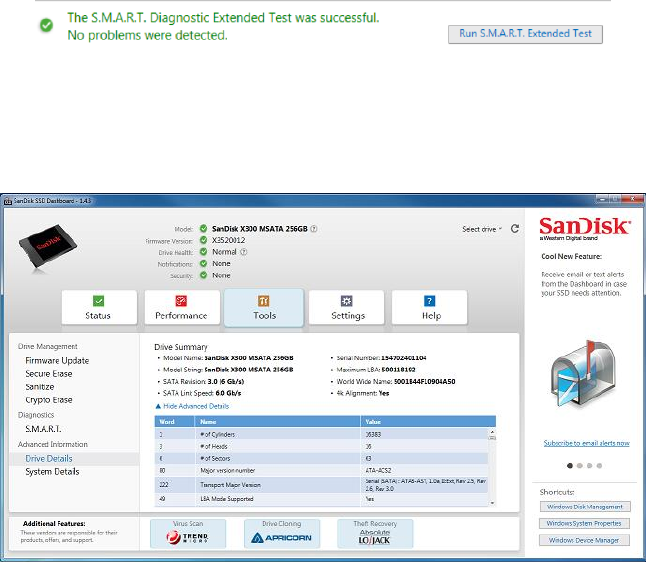Click the Settings gear icon
Image resolution: width=646 pixels, height=562 pixels.
coord(346,301)
